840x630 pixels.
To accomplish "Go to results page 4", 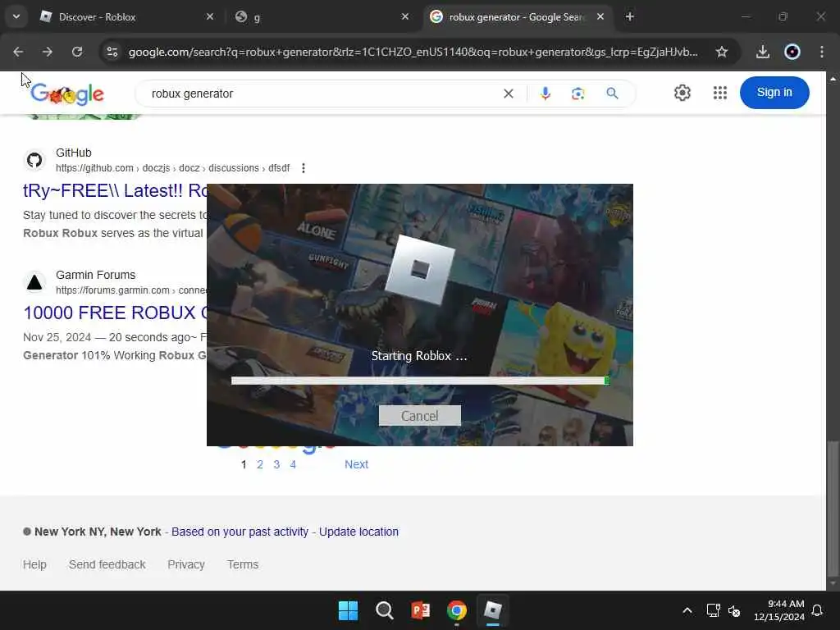I will (293, 464).
